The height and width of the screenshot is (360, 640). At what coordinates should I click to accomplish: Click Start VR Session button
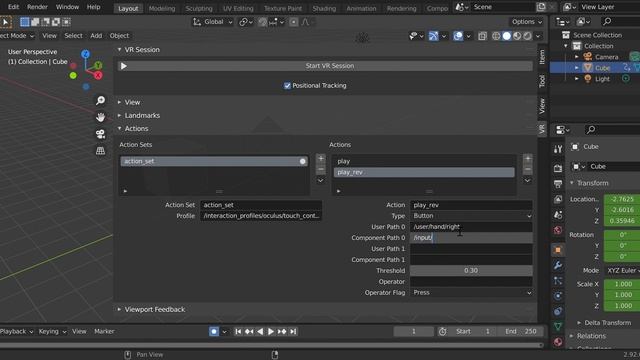(x=325, y=66)
